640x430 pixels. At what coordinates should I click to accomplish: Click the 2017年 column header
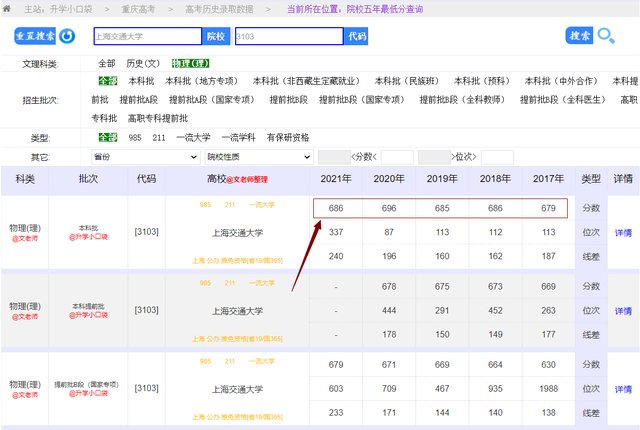[548, 179]
